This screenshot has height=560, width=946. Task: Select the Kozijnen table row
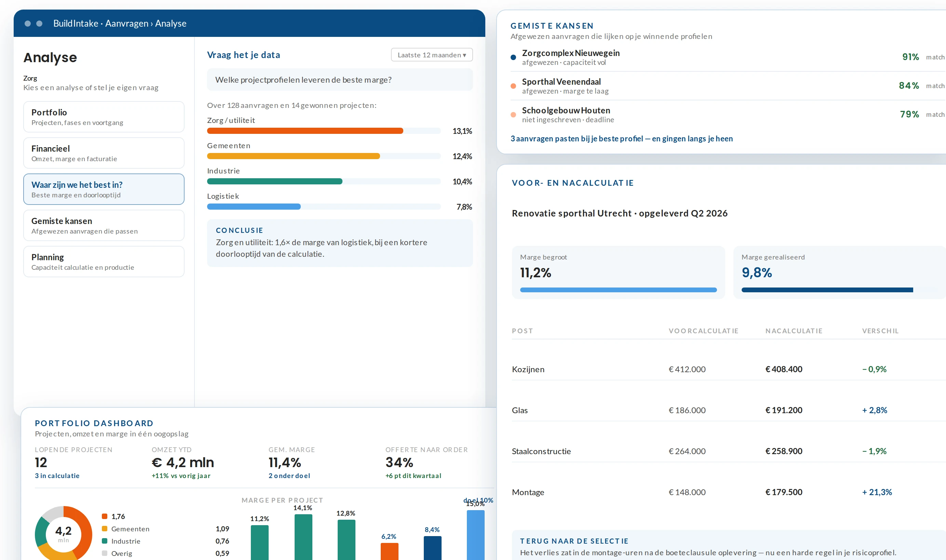(729, 369)
